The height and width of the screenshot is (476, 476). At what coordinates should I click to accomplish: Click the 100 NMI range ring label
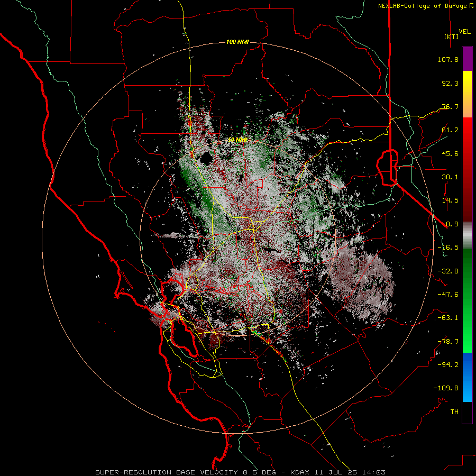click(237, 42)
